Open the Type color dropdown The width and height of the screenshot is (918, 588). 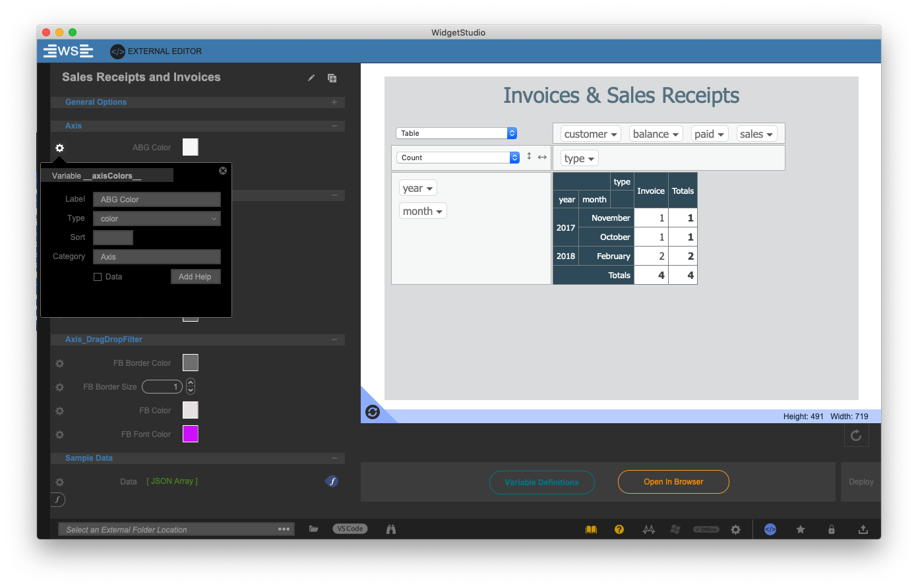click(157, 219)
